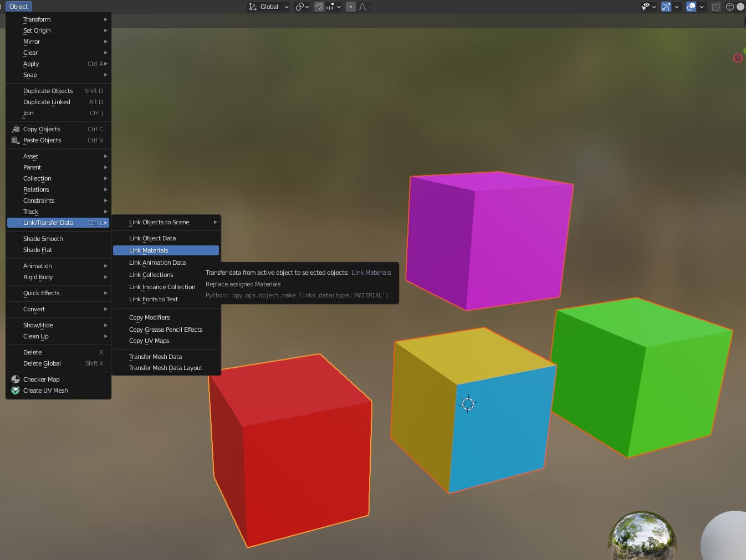Viewport: 746px width, 560px height.
Task: Open the Relations submenu
Action: 58,189
